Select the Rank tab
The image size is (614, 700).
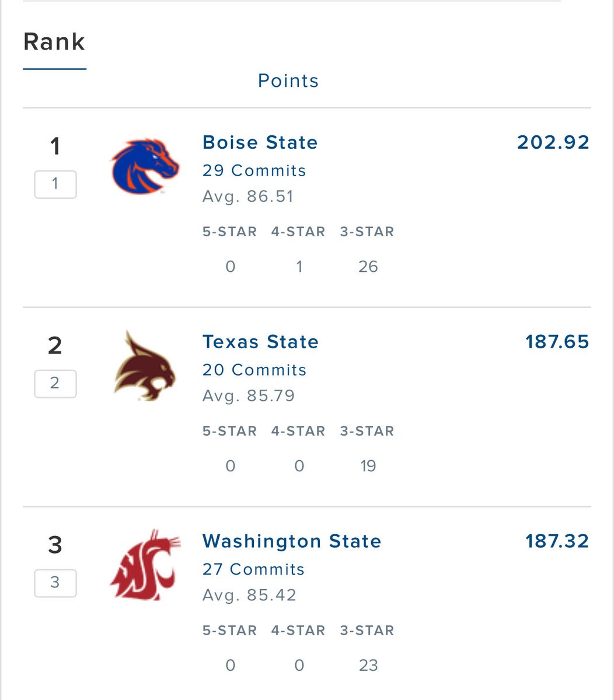pos(54,42)
